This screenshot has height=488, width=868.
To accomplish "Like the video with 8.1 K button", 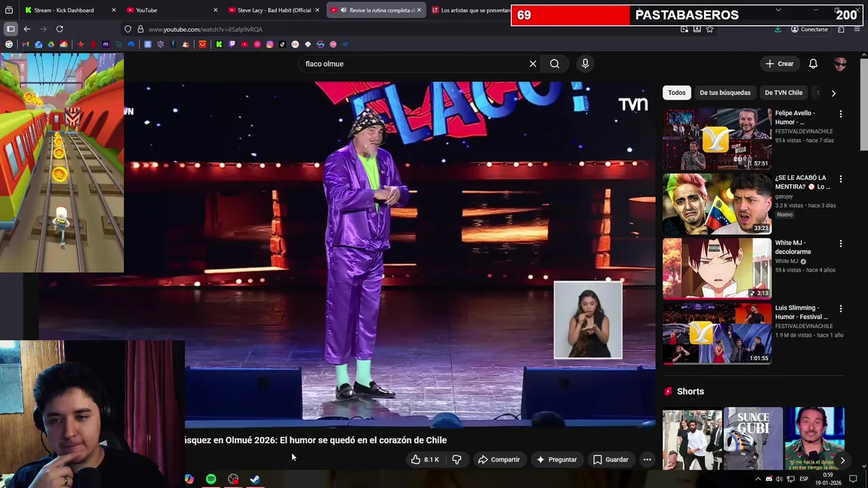I will click(x=425, y=460).
